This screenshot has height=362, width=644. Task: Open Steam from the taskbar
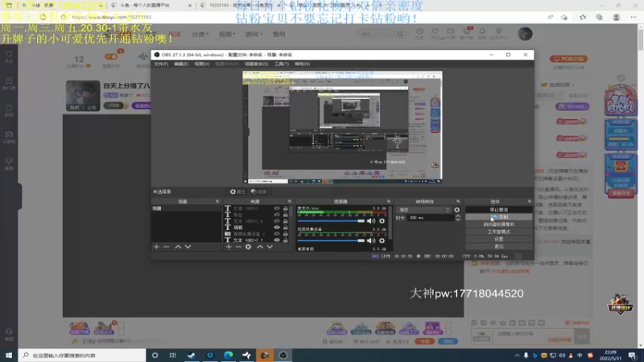(192, 355)
